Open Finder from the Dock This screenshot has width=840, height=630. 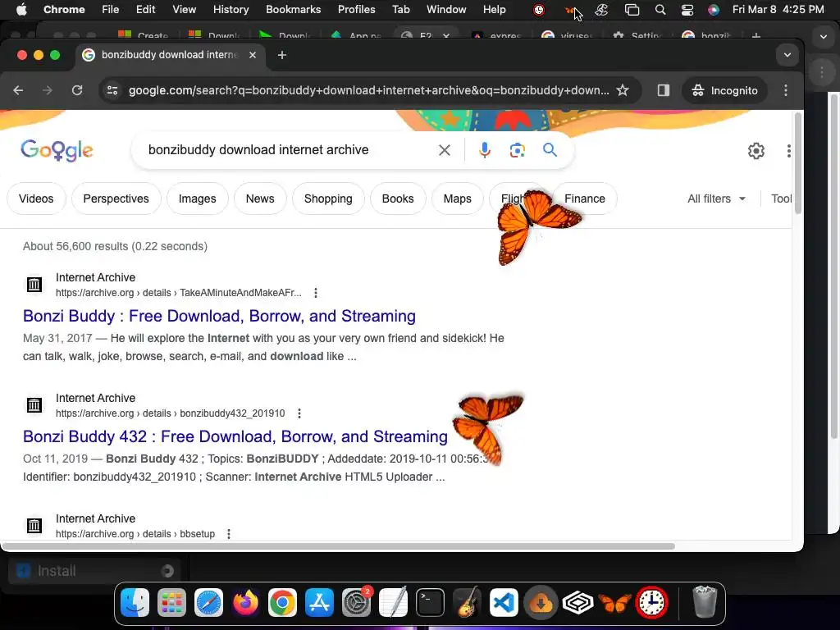click(x=135, y=603)
